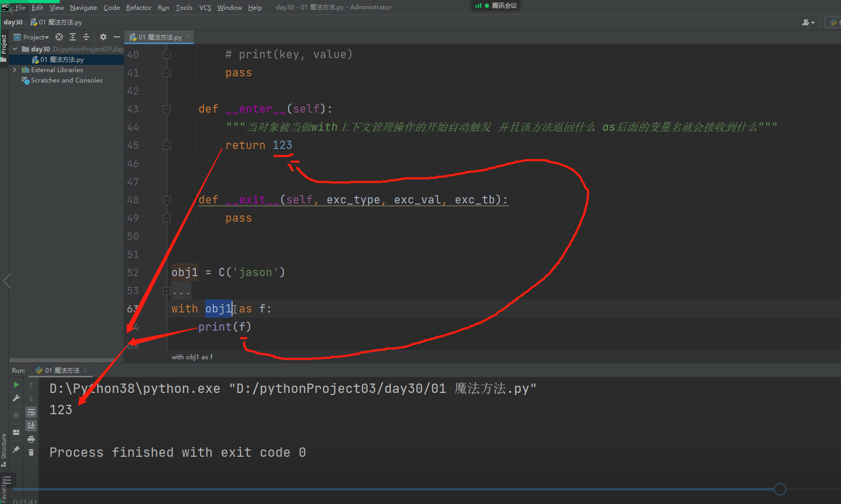
Task: Click 'Process finished with exit code 0'
Action: point(178,453)
